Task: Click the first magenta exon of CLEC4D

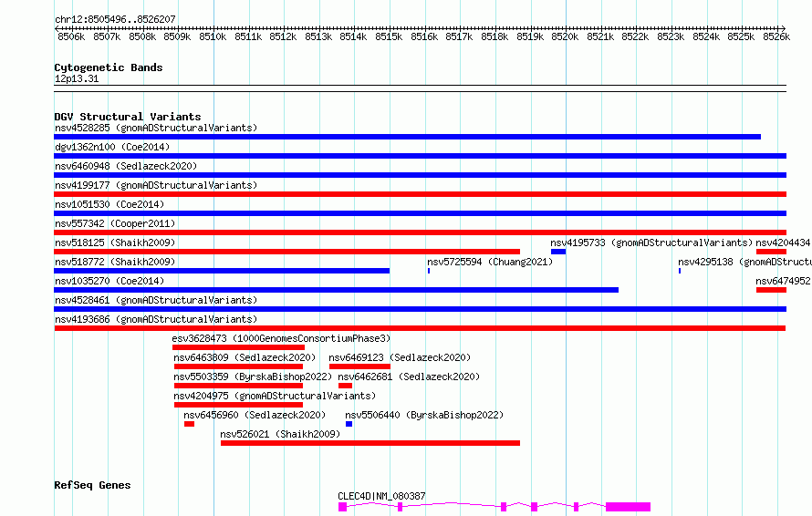Action: (342, 507)
